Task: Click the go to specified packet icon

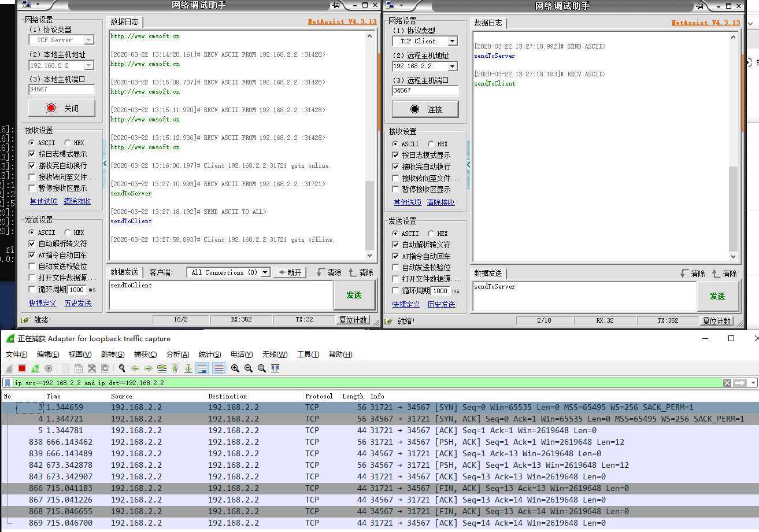Action: (162, 368)
